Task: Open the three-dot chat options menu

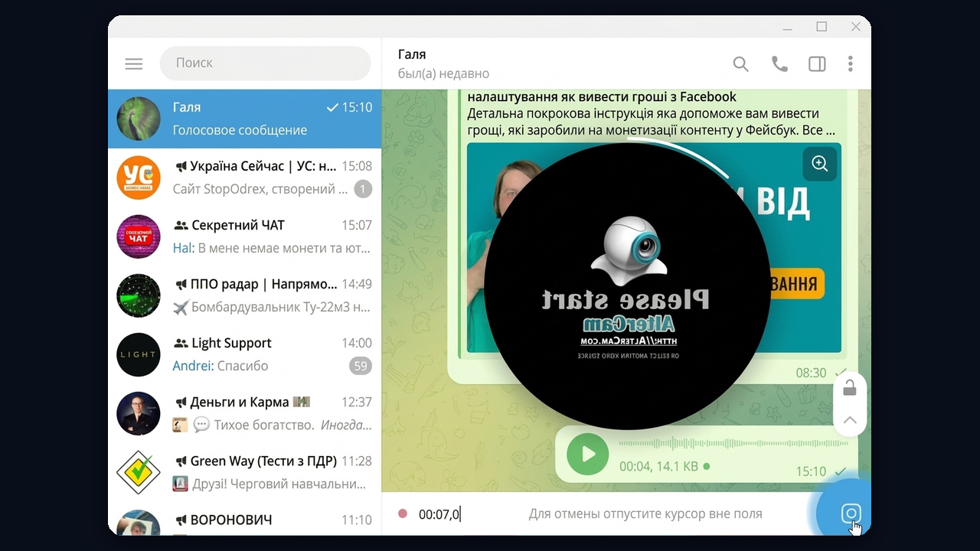Action: pos(850,64)
